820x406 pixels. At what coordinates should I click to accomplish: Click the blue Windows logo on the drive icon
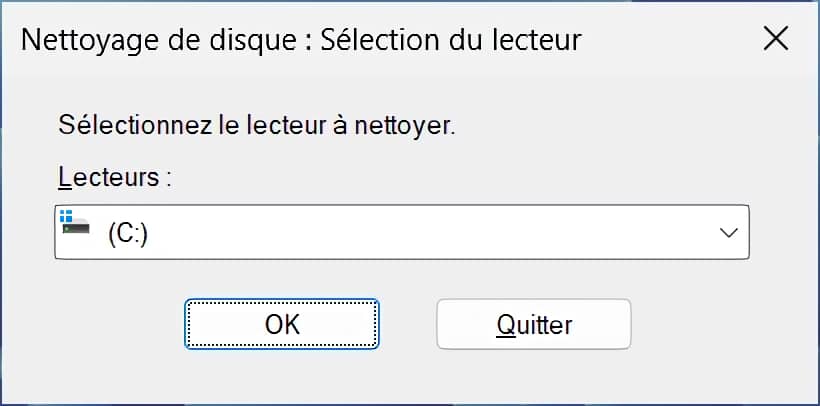(66, 216)
